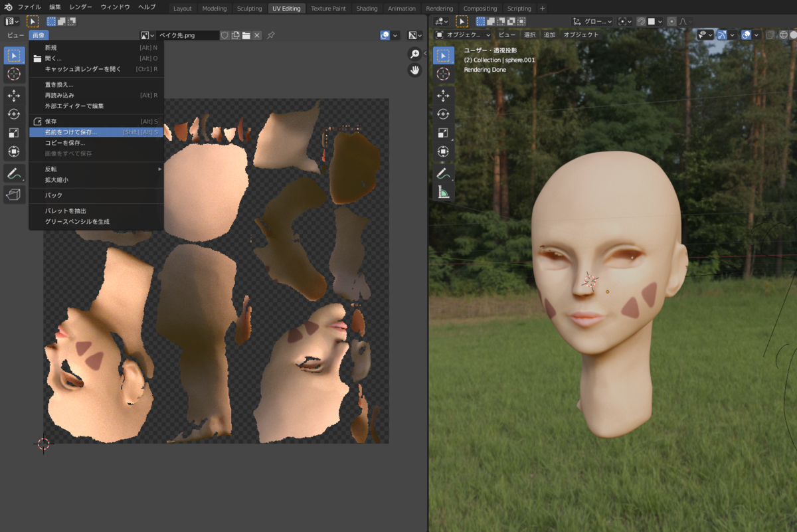Select the Scale tool in 3D viewport

tap(444, 133)
